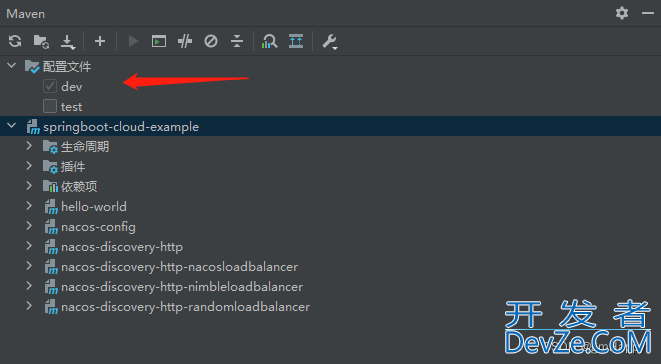
Task: Expand nacos-discovery-http-nimbleloadbalancer module
Action: point(29,286)
